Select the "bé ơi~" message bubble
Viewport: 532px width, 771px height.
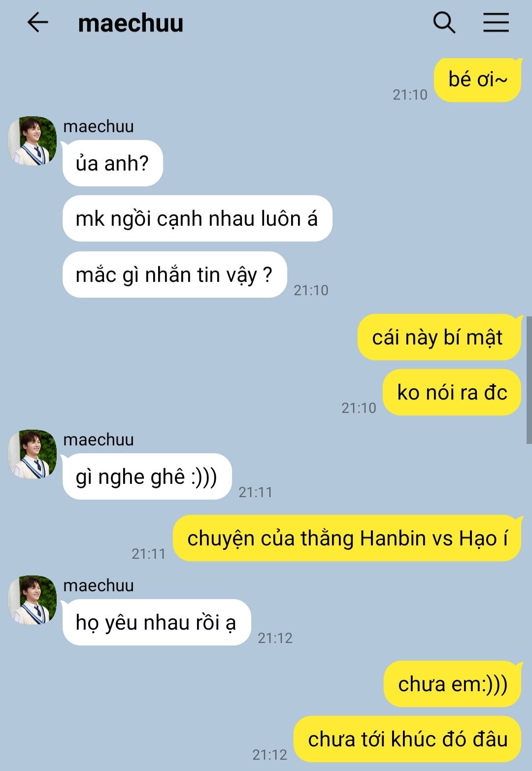click(x=477, y=80)
